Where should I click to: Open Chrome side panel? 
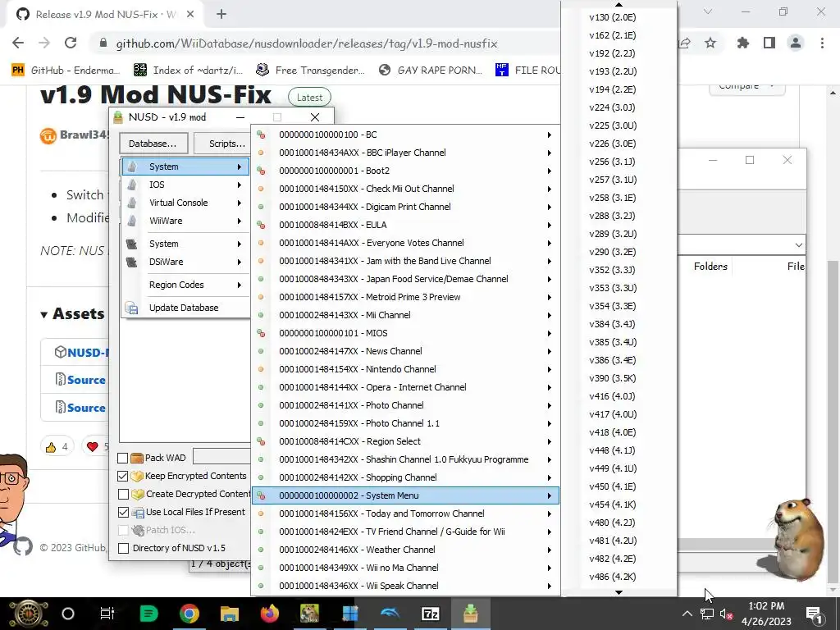[769, 43]
